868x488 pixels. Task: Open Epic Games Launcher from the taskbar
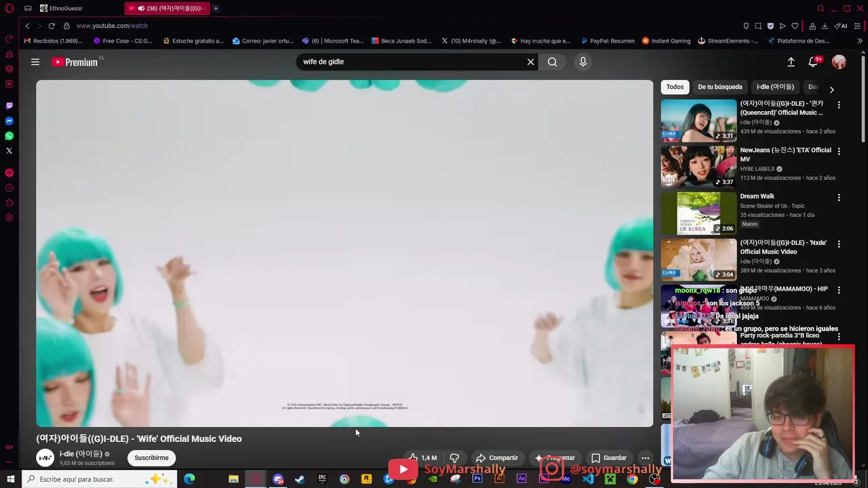pyautogui.click(x=322, y=479)
